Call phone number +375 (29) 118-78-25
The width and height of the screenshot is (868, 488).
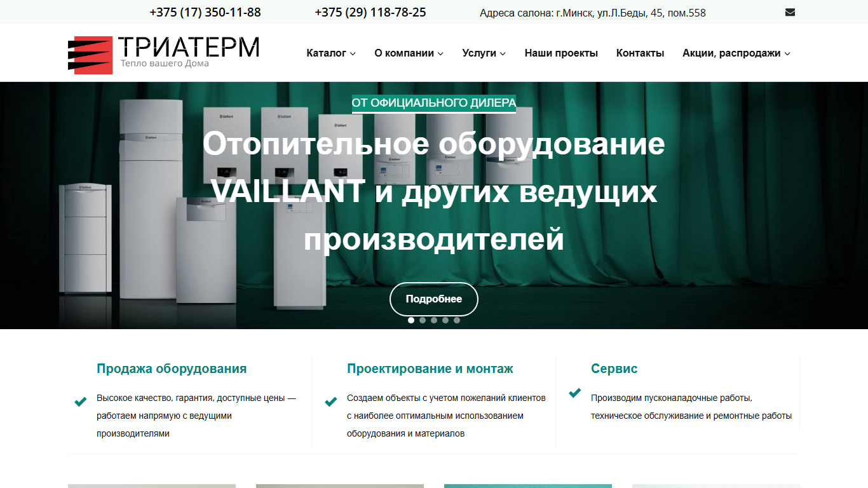[x=370, y=13]
